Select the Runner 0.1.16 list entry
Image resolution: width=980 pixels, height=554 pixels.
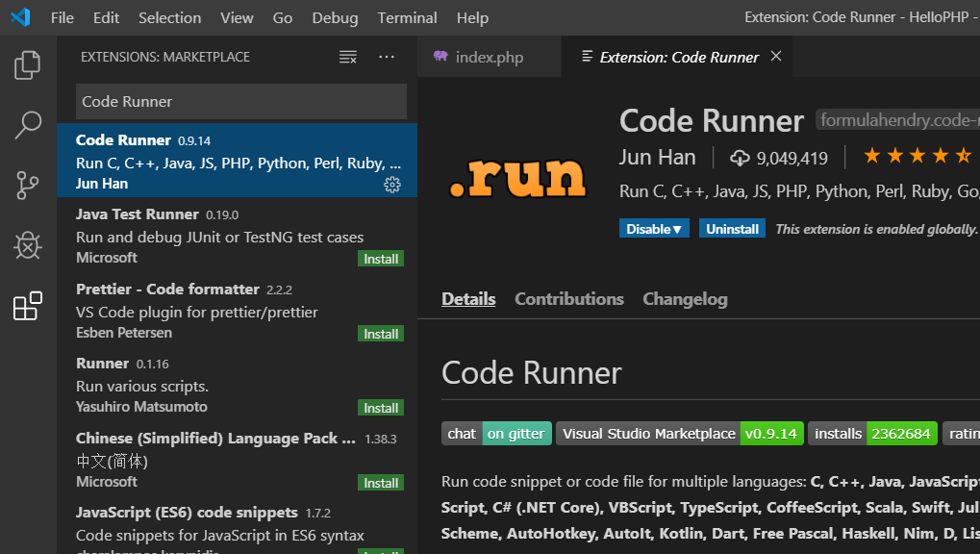point(237,384)
